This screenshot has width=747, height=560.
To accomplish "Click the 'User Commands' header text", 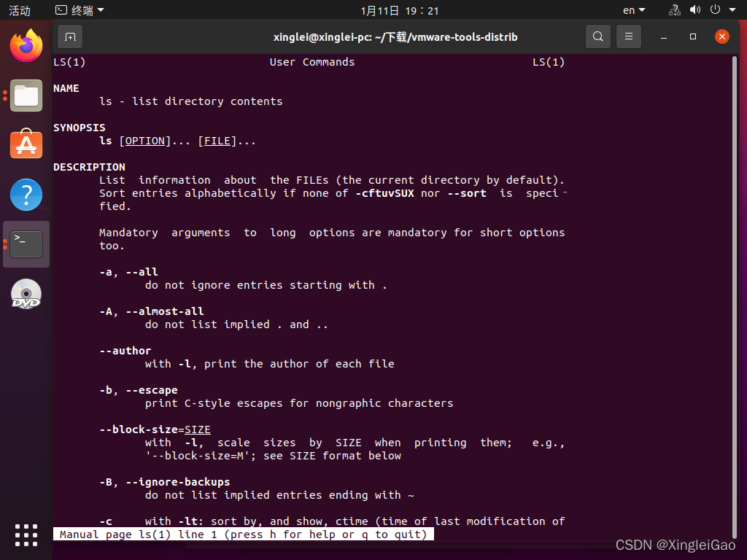I will (312, 62).
